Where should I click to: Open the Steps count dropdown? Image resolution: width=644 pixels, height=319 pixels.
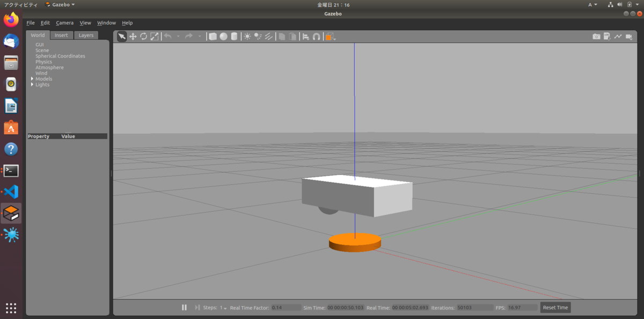(x=223, y=308)
